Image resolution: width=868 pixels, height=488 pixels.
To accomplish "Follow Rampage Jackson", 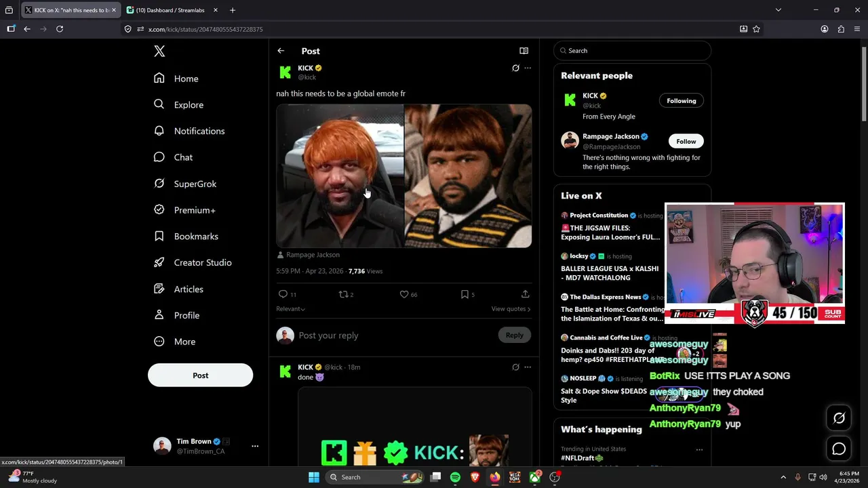I will coord(686,141).
